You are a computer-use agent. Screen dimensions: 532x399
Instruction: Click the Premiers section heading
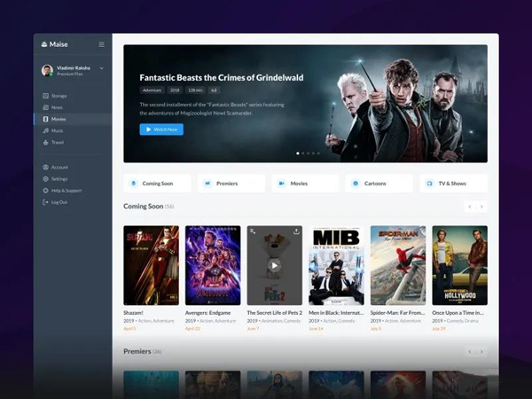point(137,351)
